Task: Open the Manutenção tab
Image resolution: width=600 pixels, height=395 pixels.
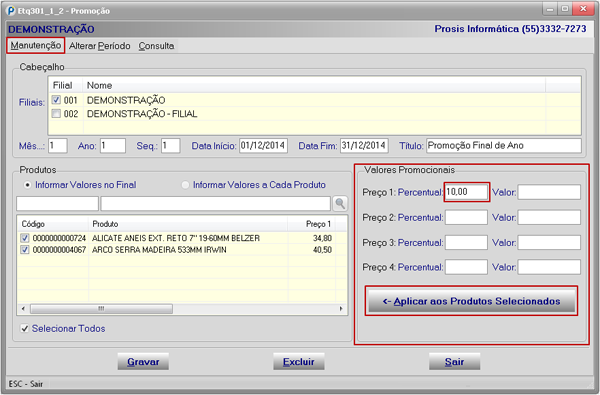Action: (x=36, y=46)
